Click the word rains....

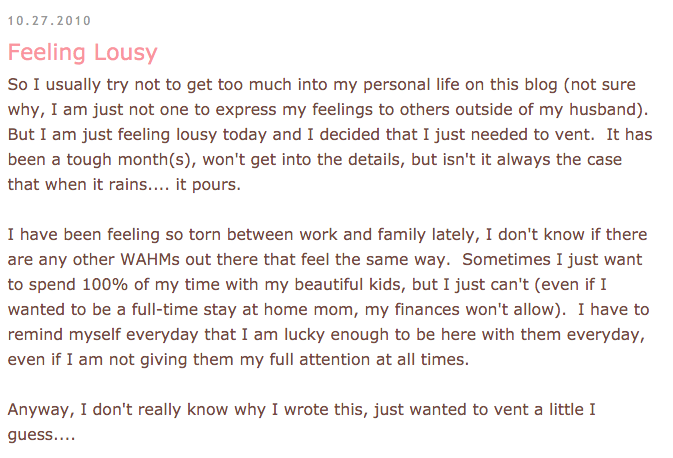[127, 185]
